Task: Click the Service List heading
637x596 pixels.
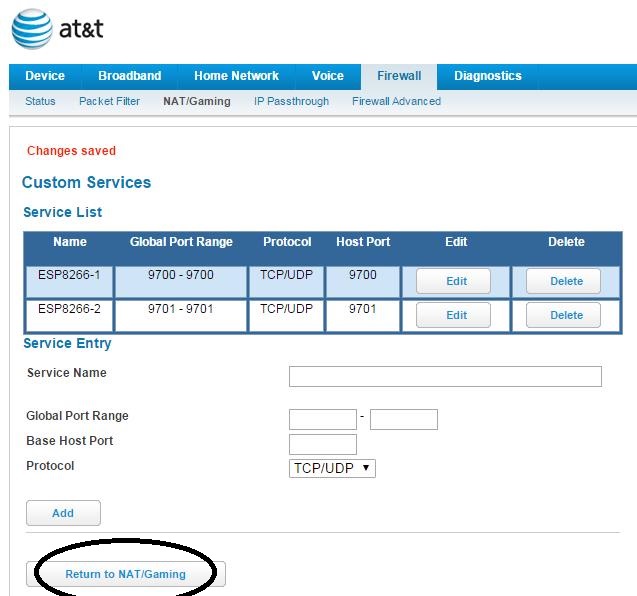Action: pos(63,212)
